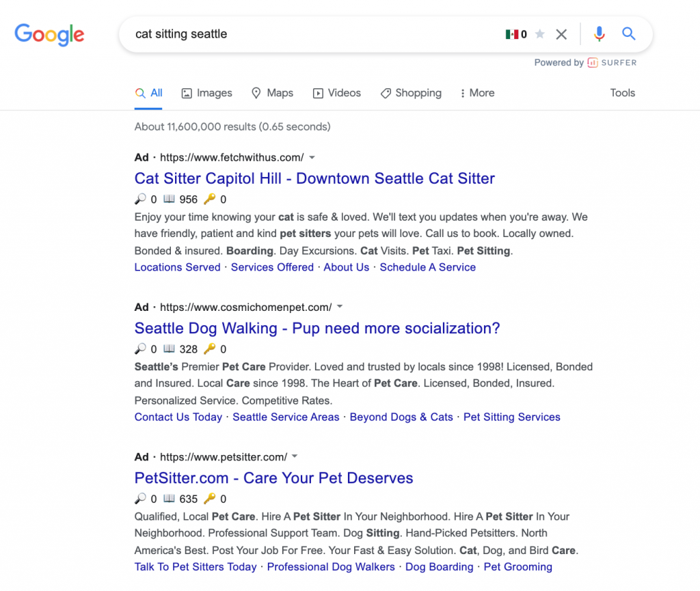Open the Schedule A Service sitelink

tap(427, 267)
